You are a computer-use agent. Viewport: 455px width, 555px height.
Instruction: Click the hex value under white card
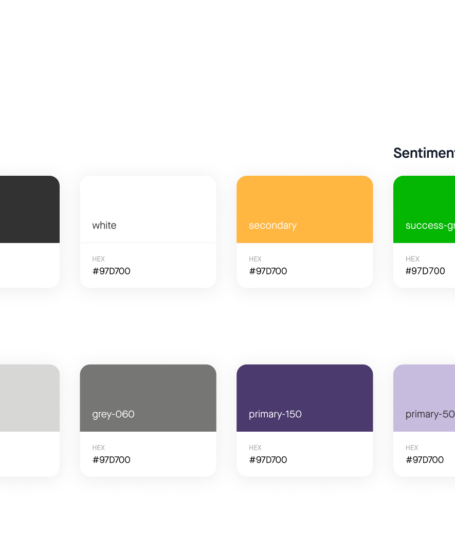pos(111,271)
